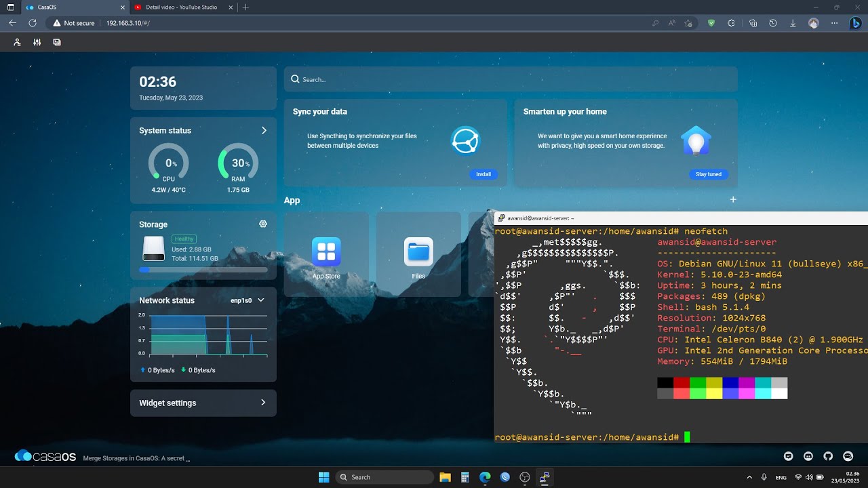Focus the terminal window title bar
This screenshot has height=488, width=868.
681,218
